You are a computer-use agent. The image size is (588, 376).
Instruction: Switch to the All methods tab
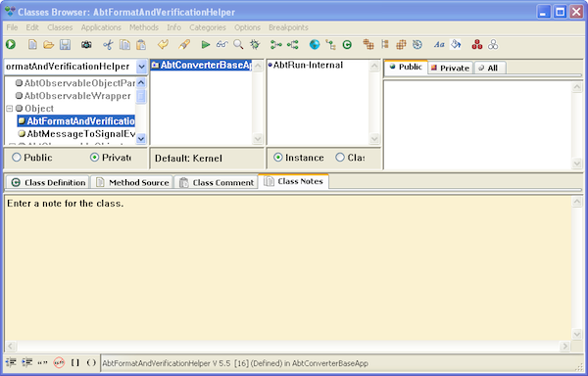pyautogui.click(x=490, y=68)
